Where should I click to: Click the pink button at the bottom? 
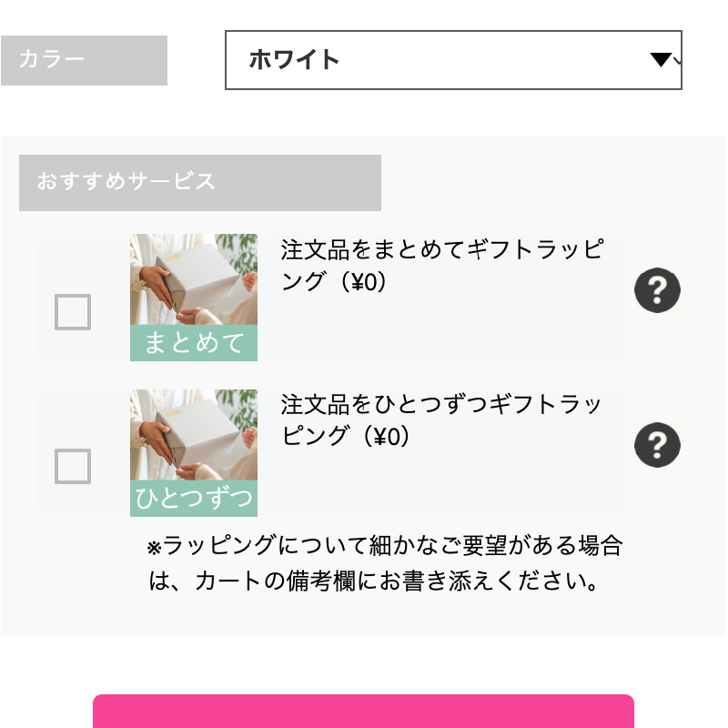point(363,712)
